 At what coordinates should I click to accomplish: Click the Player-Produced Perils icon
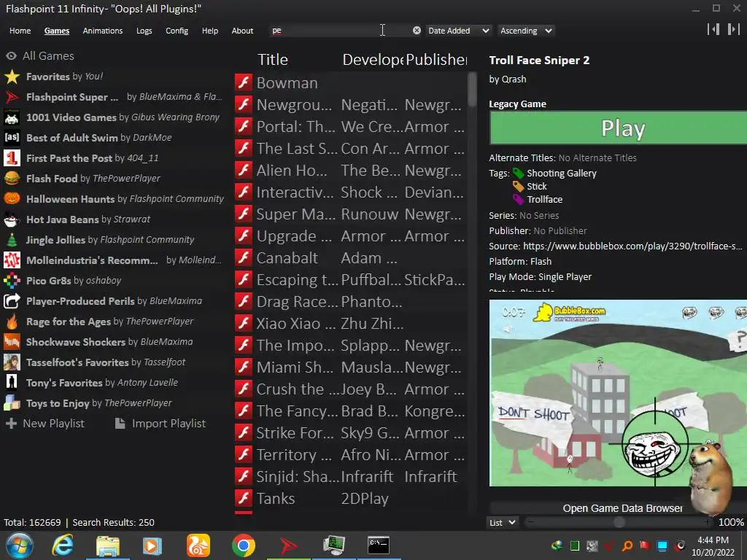[x=12, y=301]
